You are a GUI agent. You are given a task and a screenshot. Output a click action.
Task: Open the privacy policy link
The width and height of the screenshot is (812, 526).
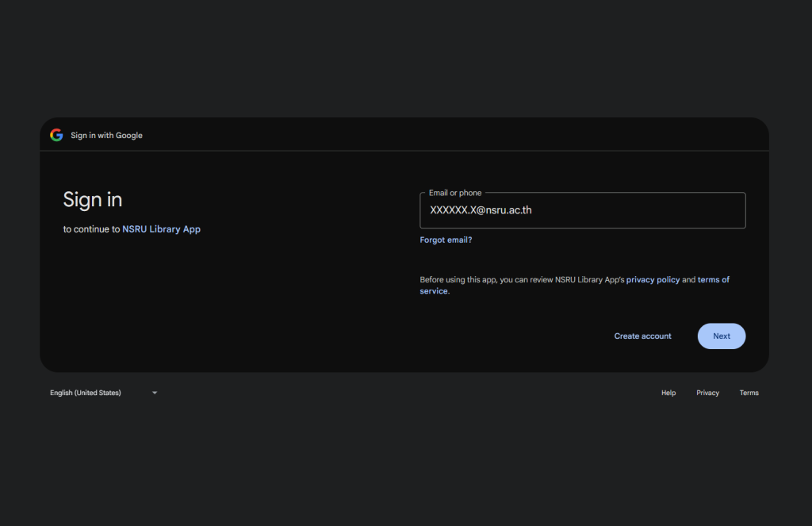pyautogui.click(x=653, y=280)
